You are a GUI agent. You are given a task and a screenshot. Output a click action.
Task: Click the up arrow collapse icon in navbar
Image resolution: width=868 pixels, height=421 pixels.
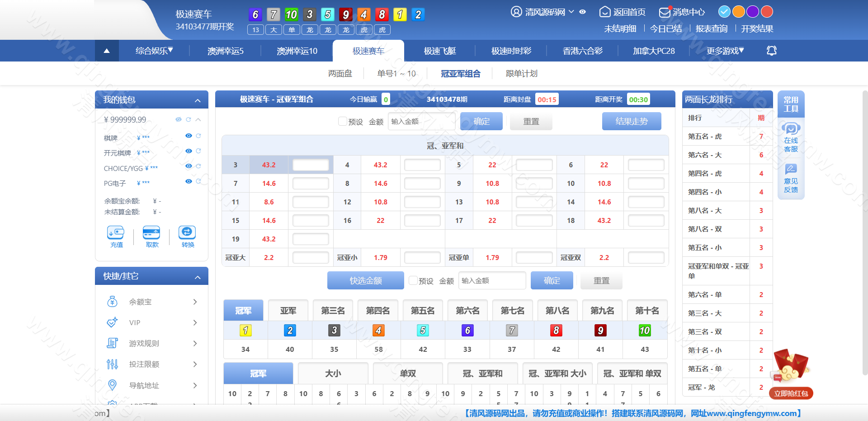pyautogui.click(x=107, y=51)
